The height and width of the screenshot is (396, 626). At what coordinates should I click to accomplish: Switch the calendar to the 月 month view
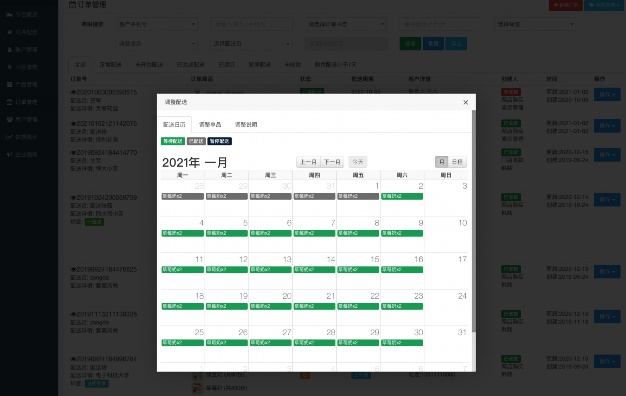(x=442, y=162)
